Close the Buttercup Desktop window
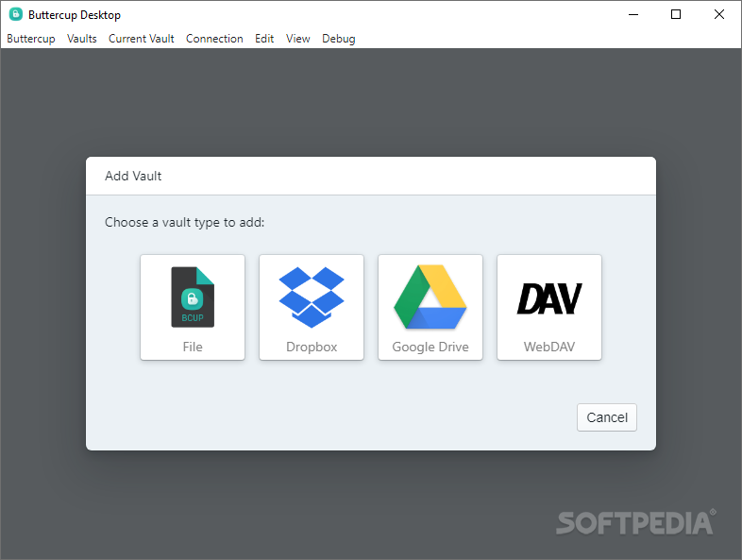Screen dimensions: 742x560 tap(718, 15)
